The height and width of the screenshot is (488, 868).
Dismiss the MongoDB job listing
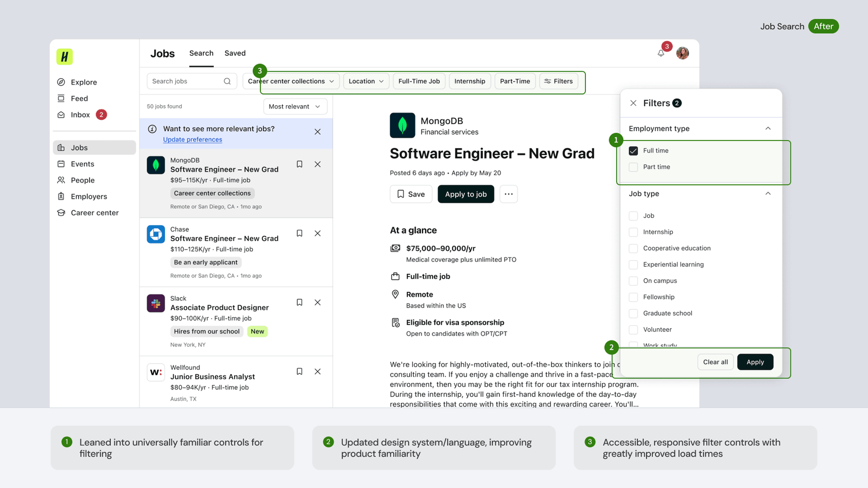click(x=318, y=164)
